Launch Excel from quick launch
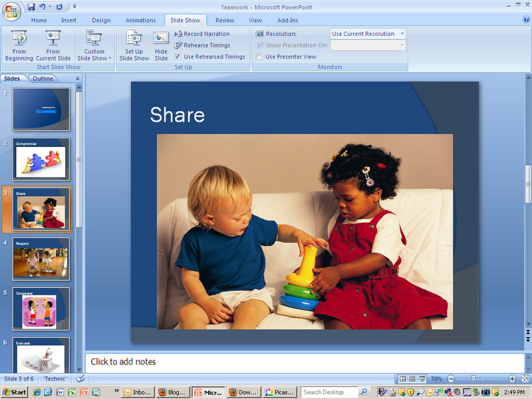The image size is (532, 399). pos(72,392)
